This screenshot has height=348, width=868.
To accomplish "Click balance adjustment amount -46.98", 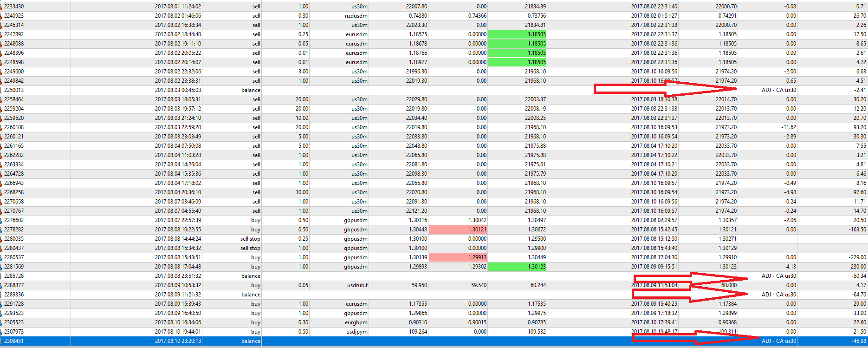I will pyautogui.click(x=859, y=341).
